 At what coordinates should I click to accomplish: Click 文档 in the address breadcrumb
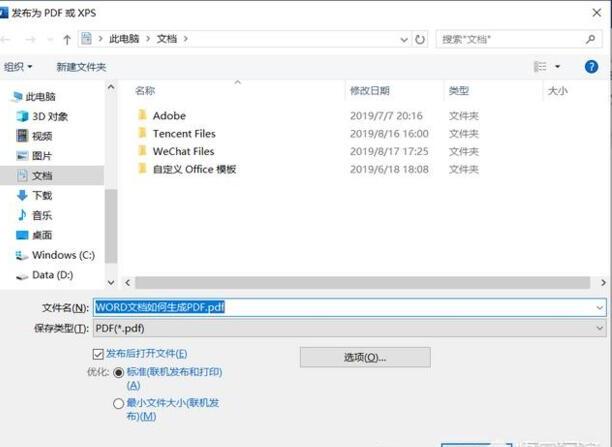[167, 39]
